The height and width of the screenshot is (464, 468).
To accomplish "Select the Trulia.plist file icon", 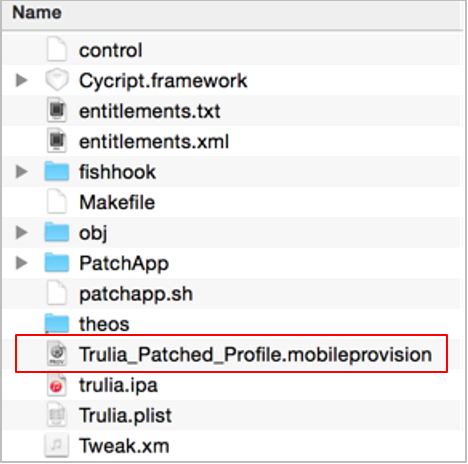I will [57, 415].
